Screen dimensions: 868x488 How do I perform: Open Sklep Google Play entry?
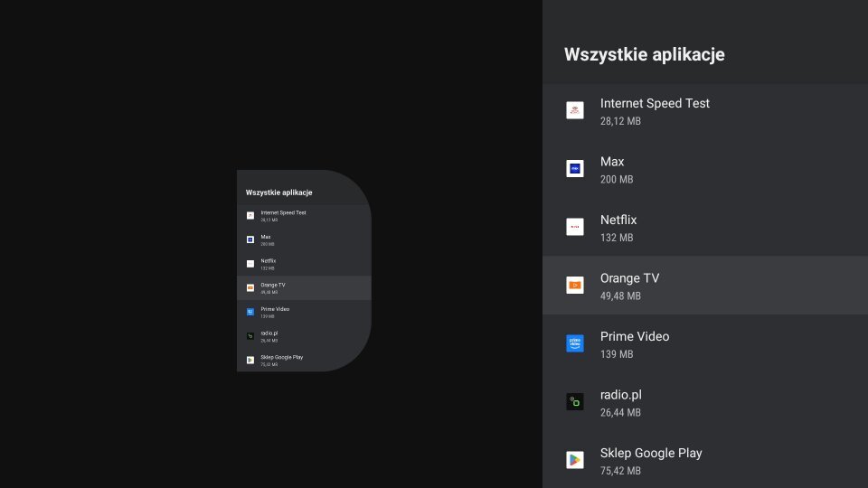705,459
